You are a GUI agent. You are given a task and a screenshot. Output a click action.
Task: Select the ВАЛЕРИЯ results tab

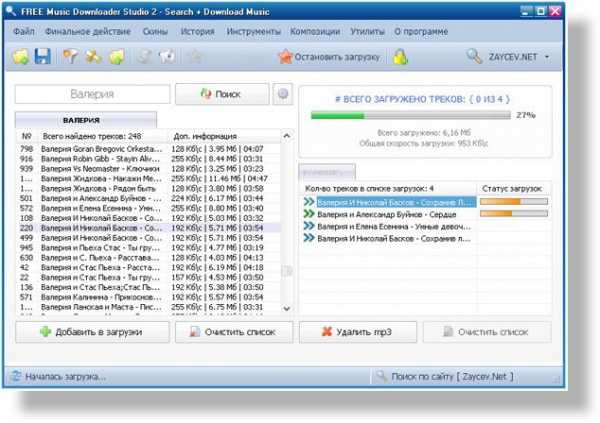(86, 120)
